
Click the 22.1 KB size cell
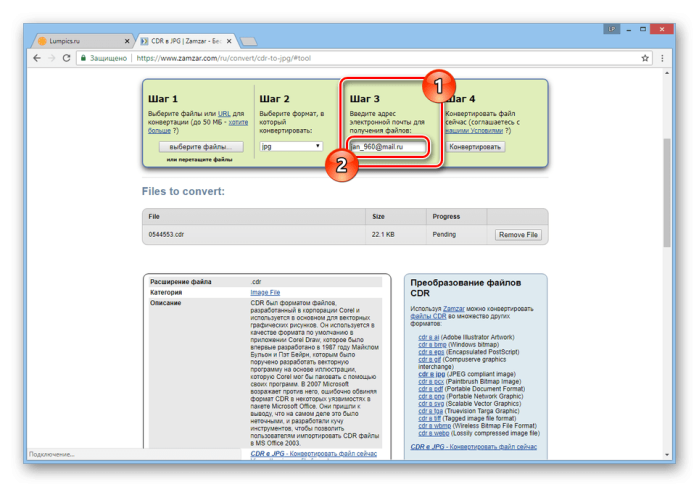[383, 234]
